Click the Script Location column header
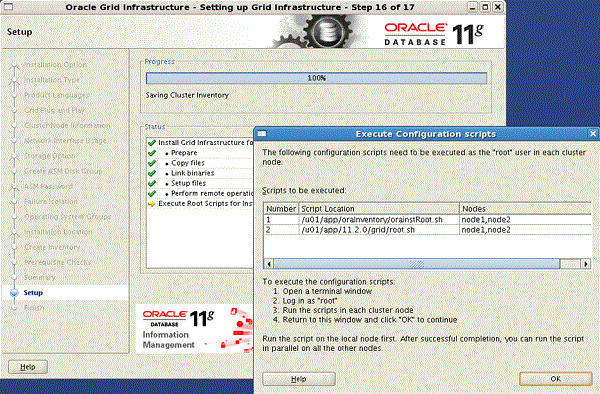 pyautogui.click(x=379, y=209)
